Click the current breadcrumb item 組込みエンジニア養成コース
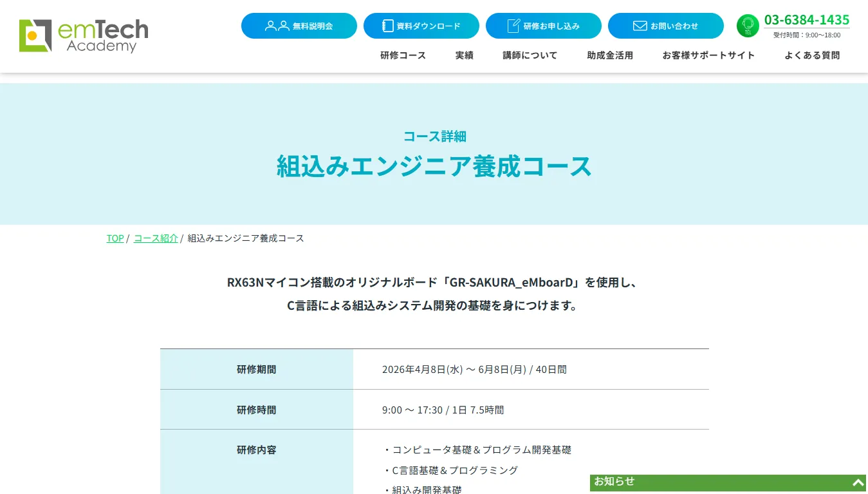The image size is (868, 494). coord(245,238)
